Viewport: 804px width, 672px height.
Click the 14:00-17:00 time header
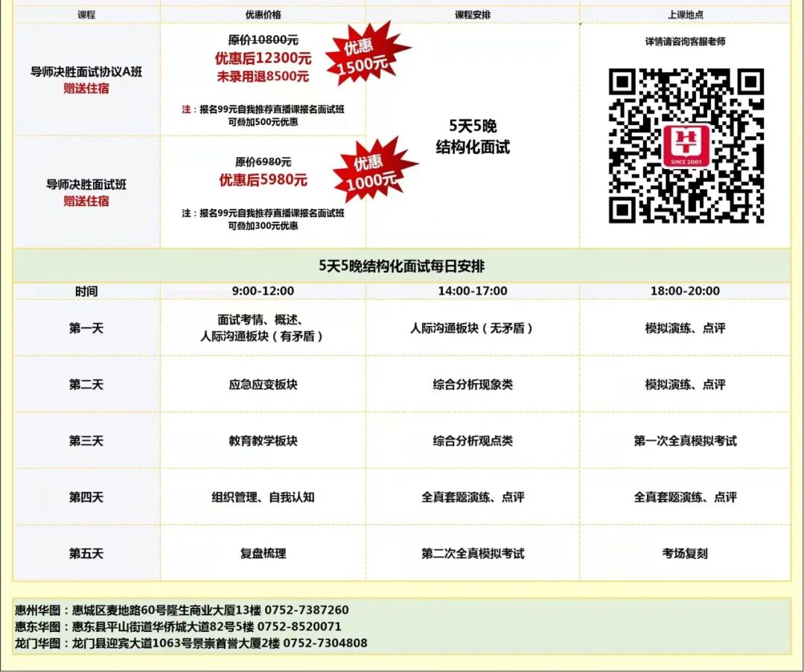473,291
